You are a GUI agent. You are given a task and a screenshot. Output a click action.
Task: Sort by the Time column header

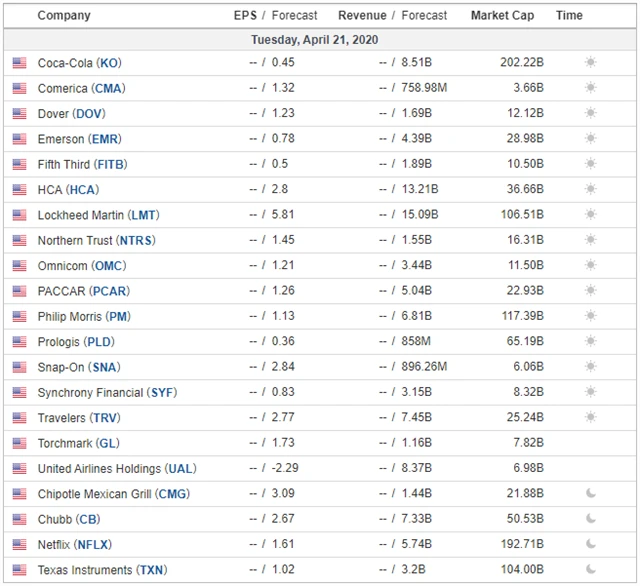pyautogui.click(x=569, y=15)
